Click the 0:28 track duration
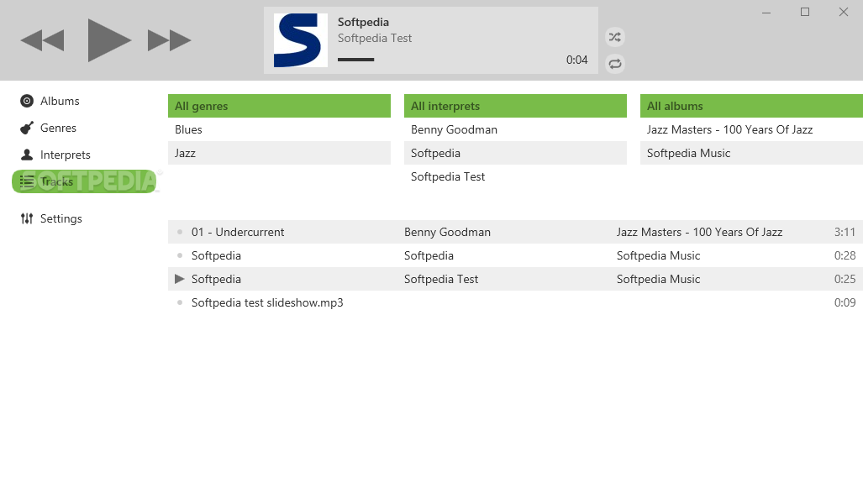This screenshot has height=504, width=863. (x=845, y=256)
